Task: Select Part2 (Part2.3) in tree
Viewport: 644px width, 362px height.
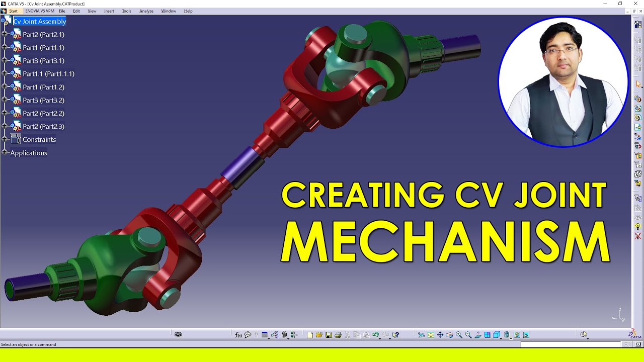Action: (43, 126)
